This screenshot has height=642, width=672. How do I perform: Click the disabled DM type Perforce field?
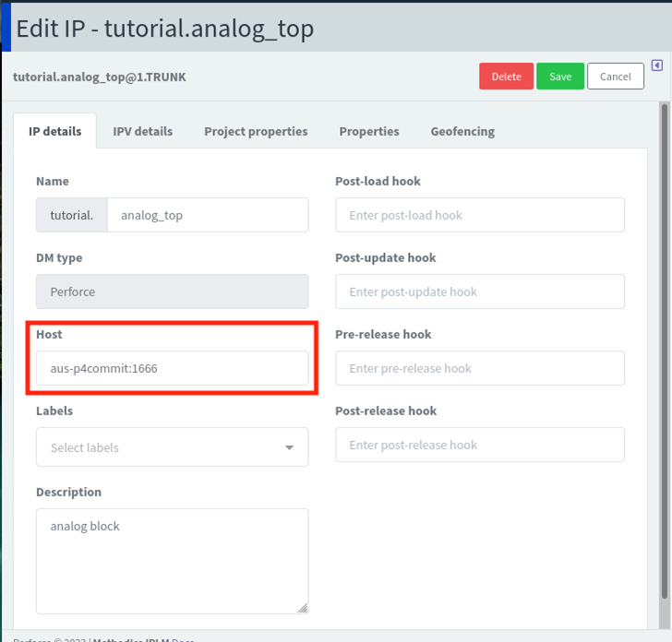(x=173, y=291)
